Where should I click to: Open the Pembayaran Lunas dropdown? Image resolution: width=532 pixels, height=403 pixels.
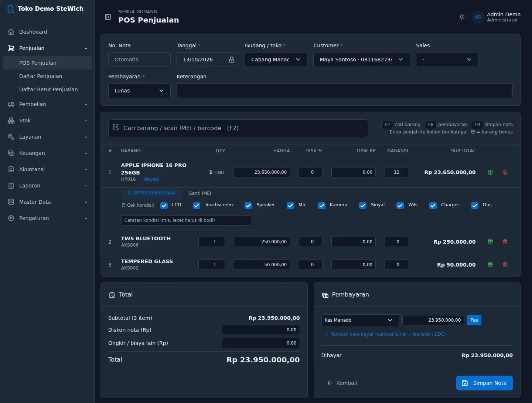(139, 91)
